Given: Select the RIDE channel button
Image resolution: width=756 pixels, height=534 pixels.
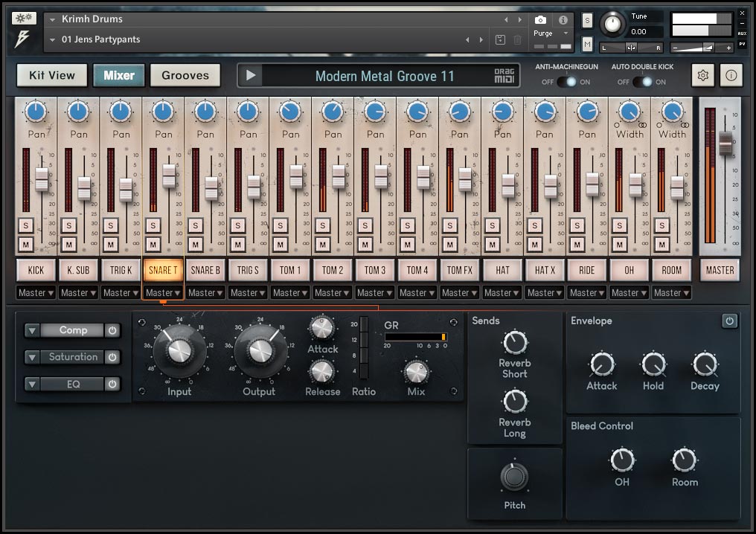Looking at the screenshot, I should (587, 271).
